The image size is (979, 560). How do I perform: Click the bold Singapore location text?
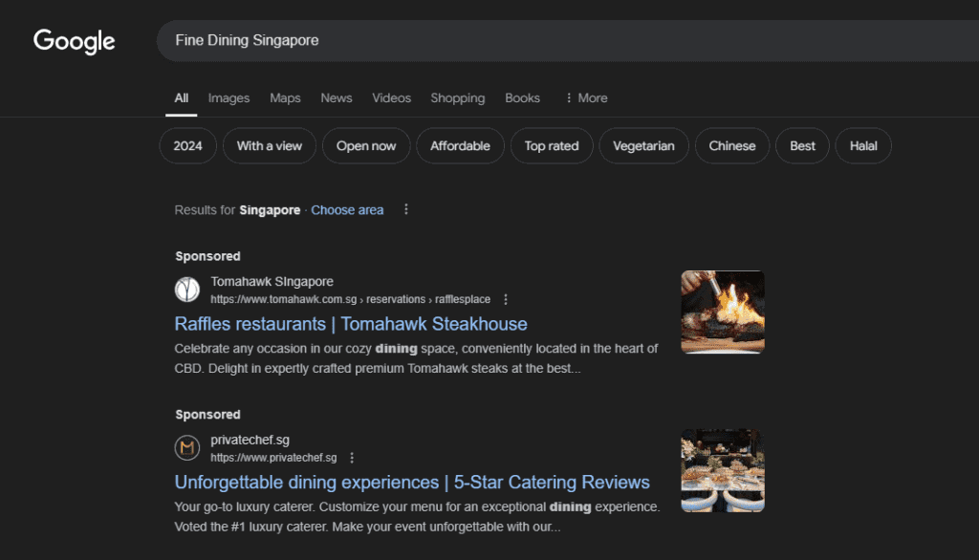point(270,210)
